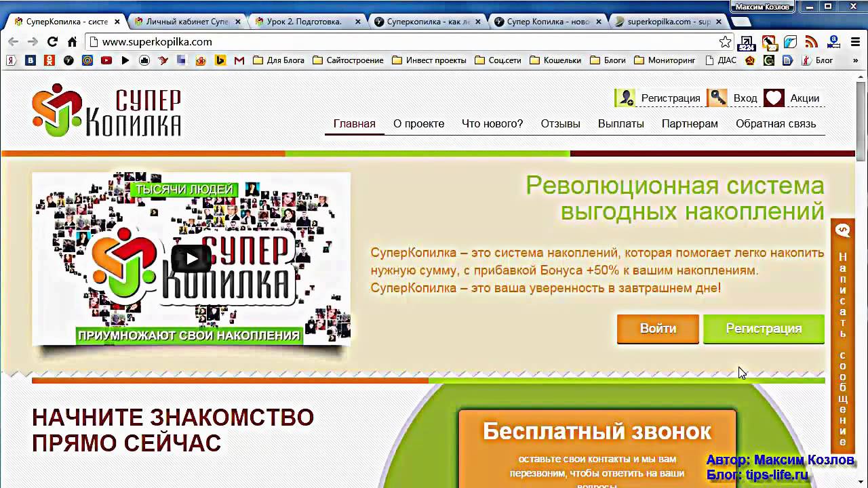The height and width of the screenshot is (488, 868).
Task: Open the Блог bookmark
Action: pos(817,60)
